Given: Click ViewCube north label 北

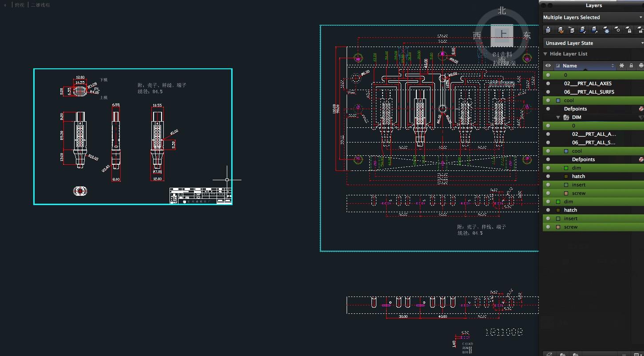Looking at the screenshot, I should (502, 11).
